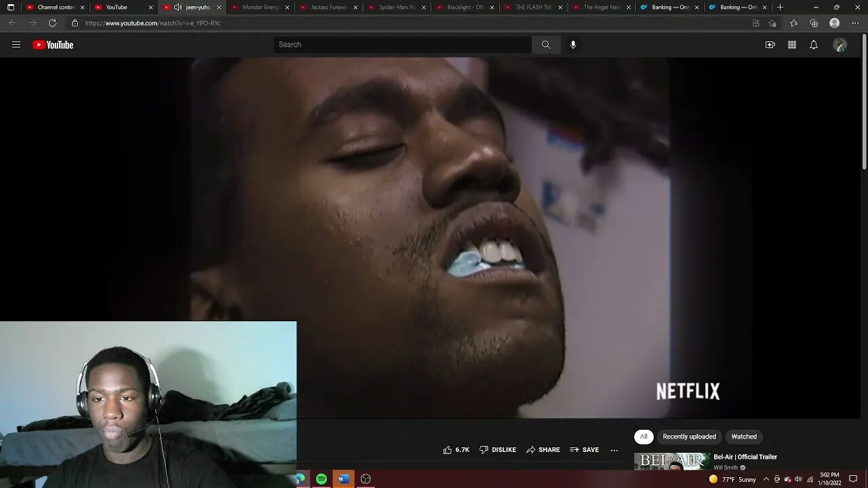Open the YouTube apps grid icon
The width and height of the screenshot is (868, 488).
[x=792, y=45]
